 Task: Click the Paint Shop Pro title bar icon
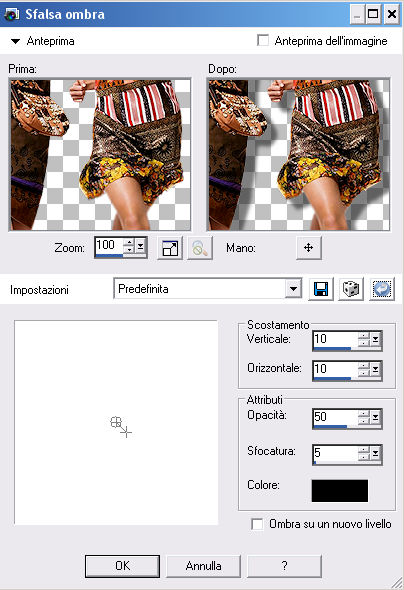[x=11, y=14]
